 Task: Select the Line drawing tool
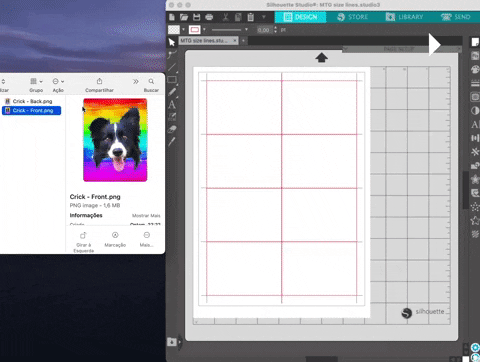point(172,67)
